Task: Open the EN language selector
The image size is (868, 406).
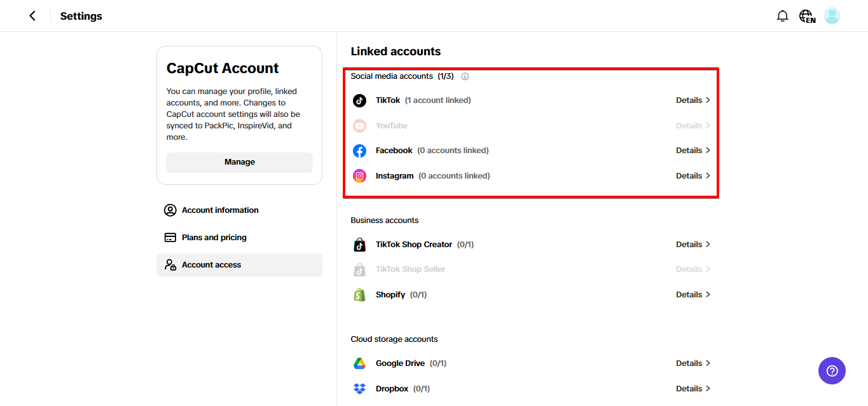Action: [x=807, y=15]
